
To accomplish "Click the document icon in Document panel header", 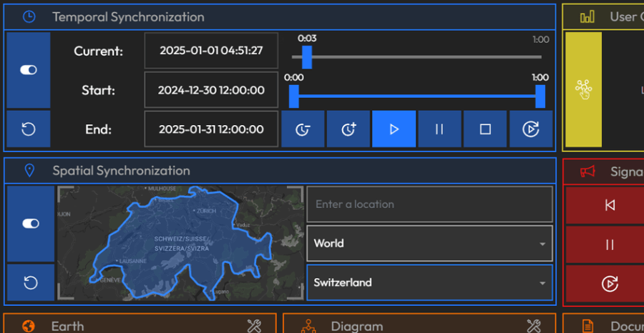I will tap(588, 327).
